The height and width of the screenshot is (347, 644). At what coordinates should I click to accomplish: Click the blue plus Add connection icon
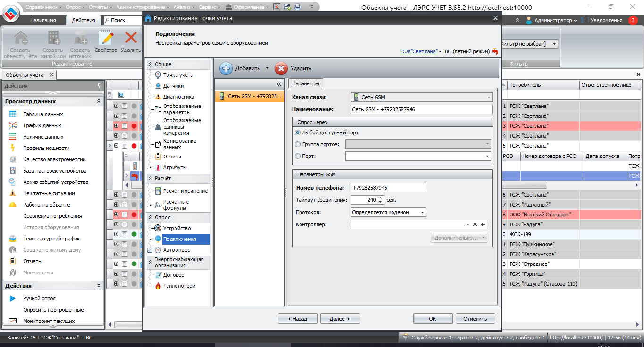point(226,68)
